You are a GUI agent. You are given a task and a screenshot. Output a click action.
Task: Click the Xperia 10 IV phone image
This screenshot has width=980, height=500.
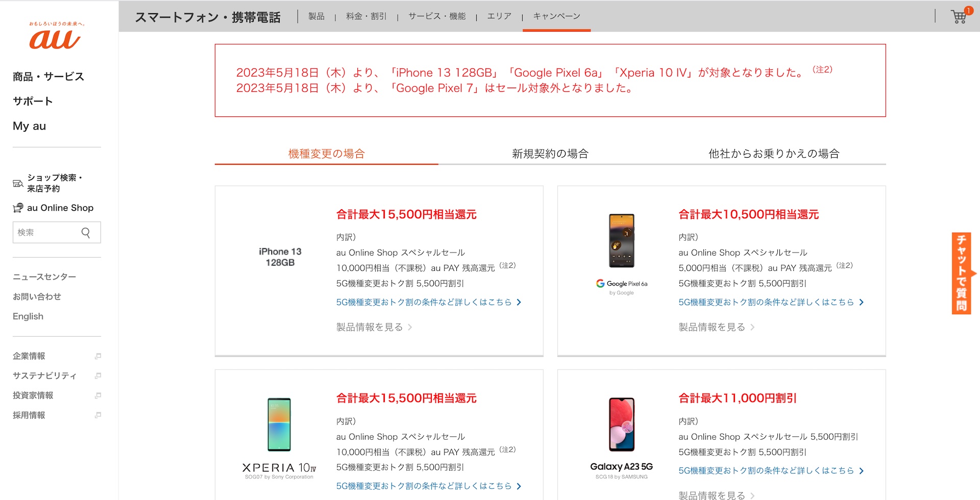tap(279, 424)
